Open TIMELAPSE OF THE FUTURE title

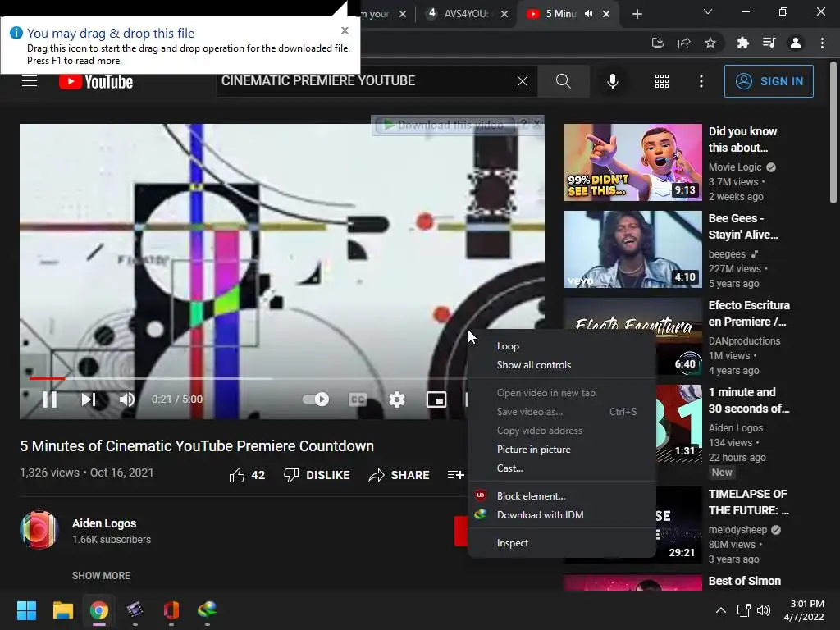(x=749, y=502)
